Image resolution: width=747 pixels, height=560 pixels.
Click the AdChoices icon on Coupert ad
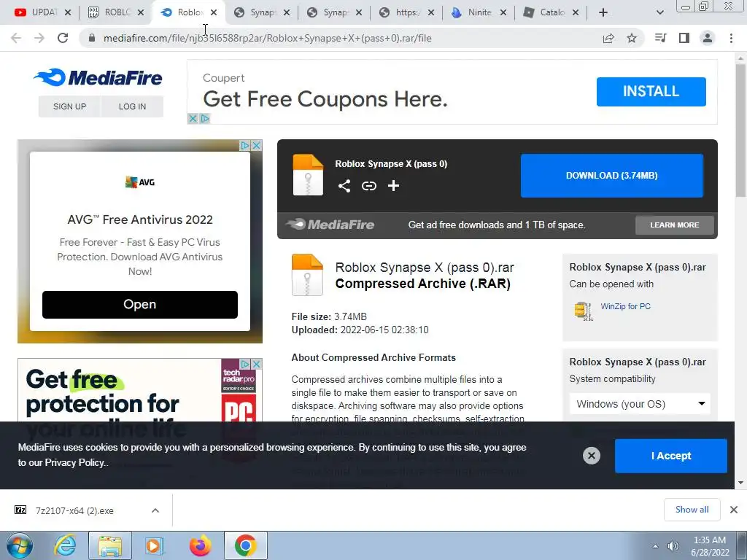point(205,119)
